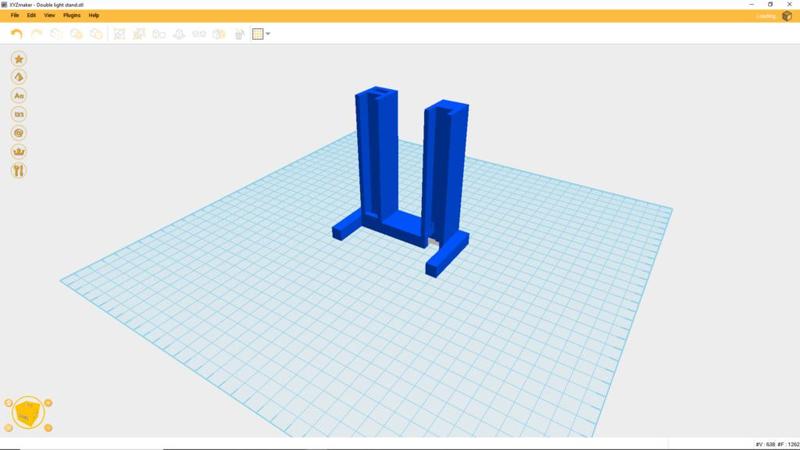This screenshot has width=800, height=450.
Task: Click the window title 'Double light stand.stl'
Action: [60, 5]
